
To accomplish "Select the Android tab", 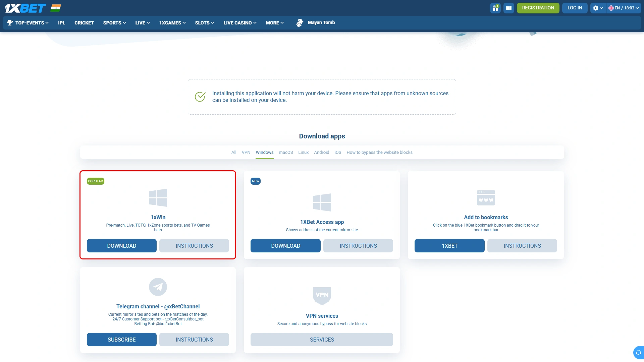I will point(322,153).
